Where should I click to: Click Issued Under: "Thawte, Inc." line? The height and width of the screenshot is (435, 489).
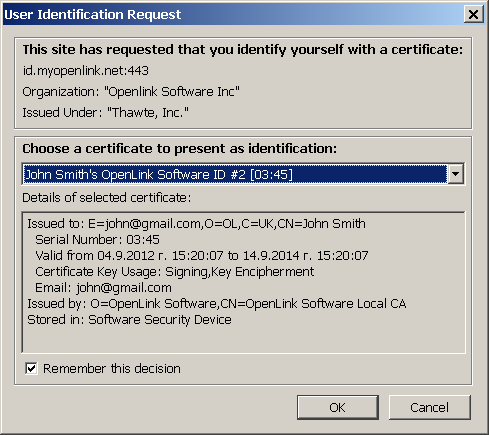tap(105, 113)
